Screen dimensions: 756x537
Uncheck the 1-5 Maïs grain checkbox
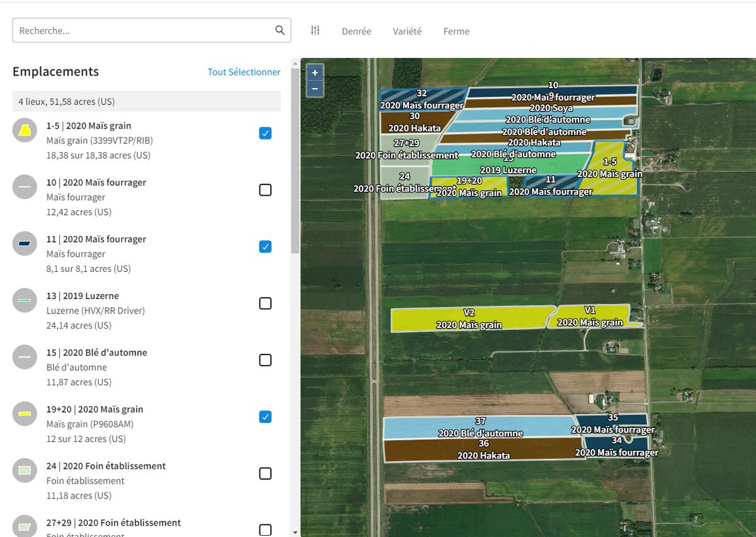point(265,133)
